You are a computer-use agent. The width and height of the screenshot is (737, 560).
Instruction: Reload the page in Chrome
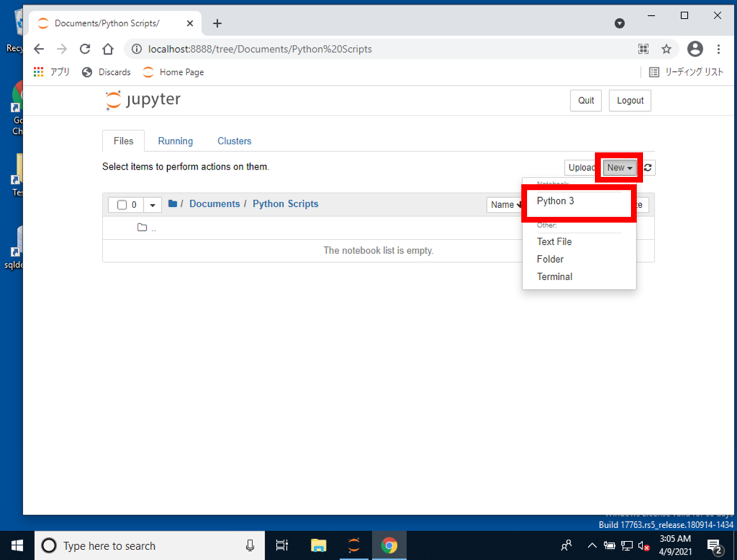(x=85, y=49)
